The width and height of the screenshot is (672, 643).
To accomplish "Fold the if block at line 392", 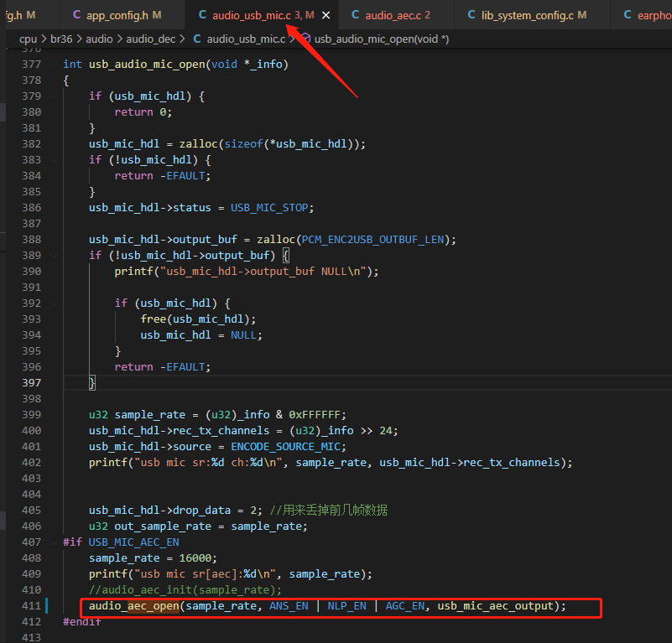I will [x=54, y=303].
